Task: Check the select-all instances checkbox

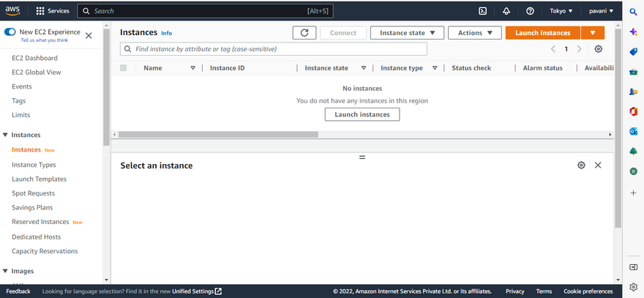Action: coord(123,68)
